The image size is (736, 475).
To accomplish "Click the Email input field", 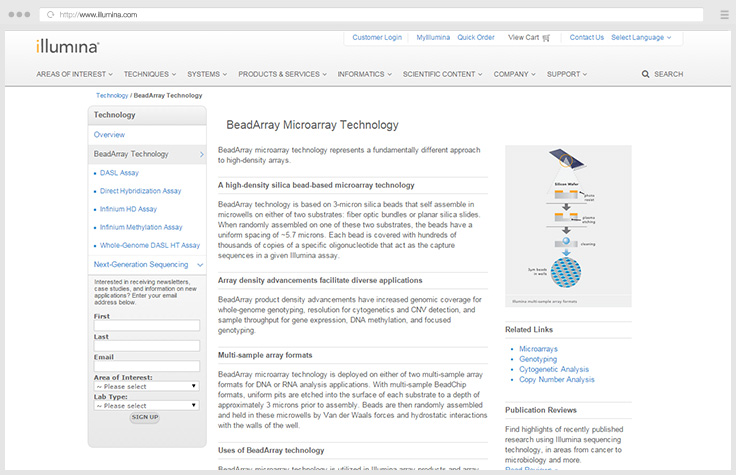I will (146, 366).
